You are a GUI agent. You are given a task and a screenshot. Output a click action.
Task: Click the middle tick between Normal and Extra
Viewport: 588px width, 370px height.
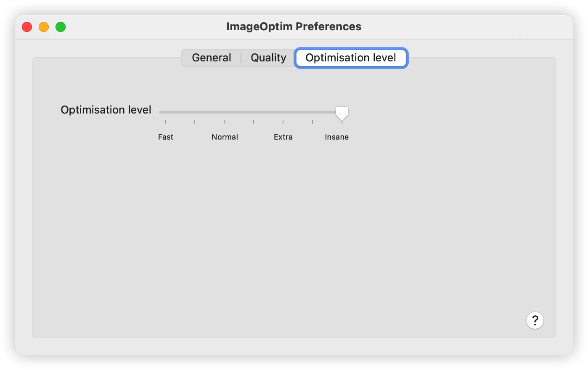(254, 122)
